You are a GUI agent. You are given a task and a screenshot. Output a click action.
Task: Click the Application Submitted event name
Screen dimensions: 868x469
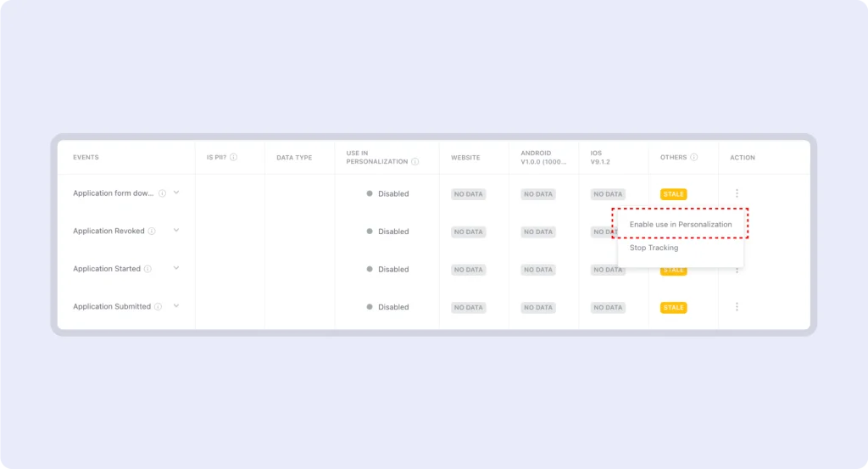click(x=112, y=307)
